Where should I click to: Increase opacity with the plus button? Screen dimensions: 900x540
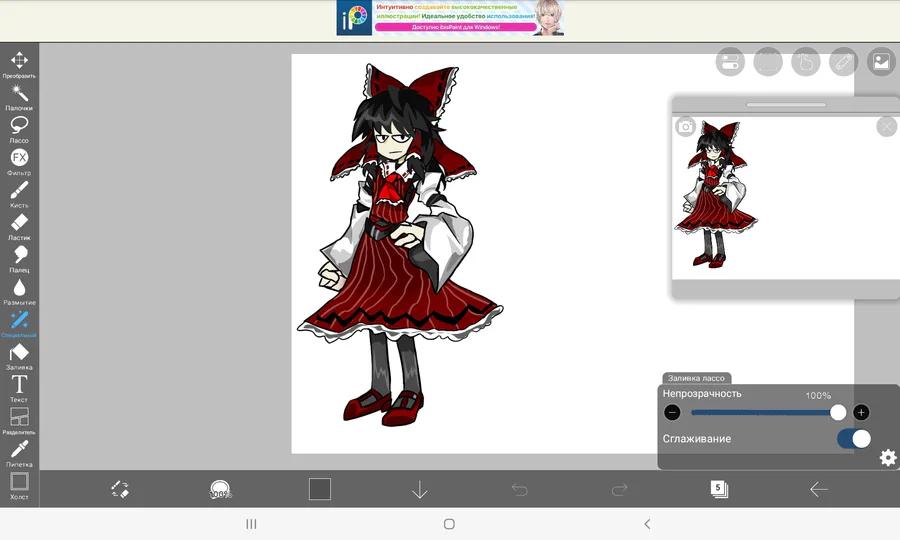click(x=861, y=412)
